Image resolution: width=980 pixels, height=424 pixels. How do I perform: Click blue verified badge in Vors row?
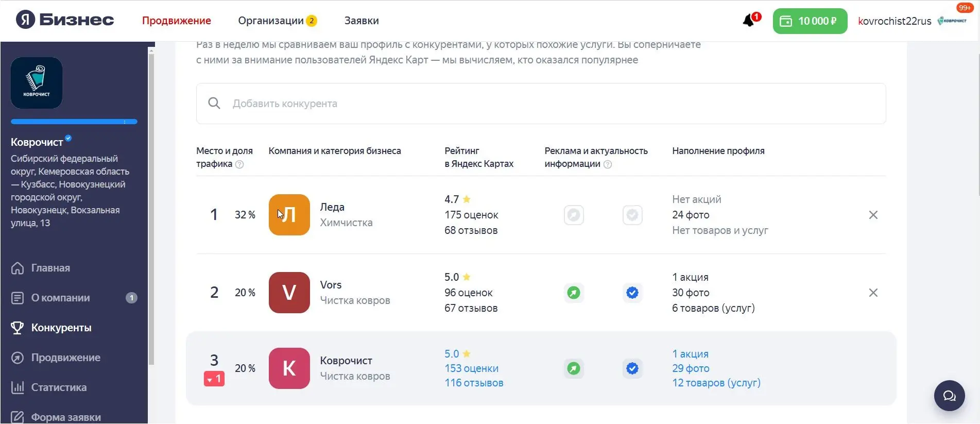tap(632, 293)
